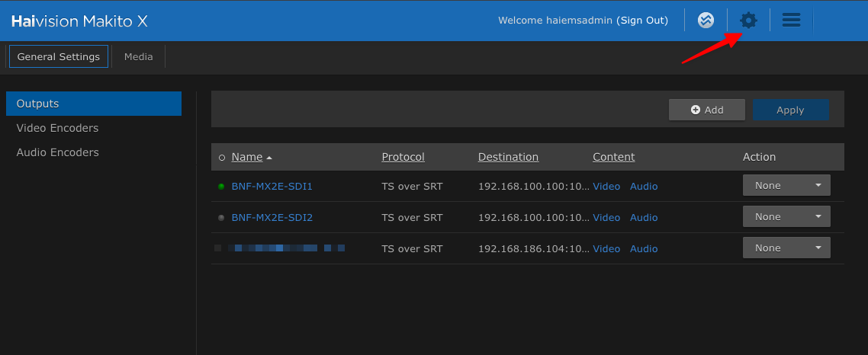Open the BNF-MX2E-SDI1 output

(272, 187)
